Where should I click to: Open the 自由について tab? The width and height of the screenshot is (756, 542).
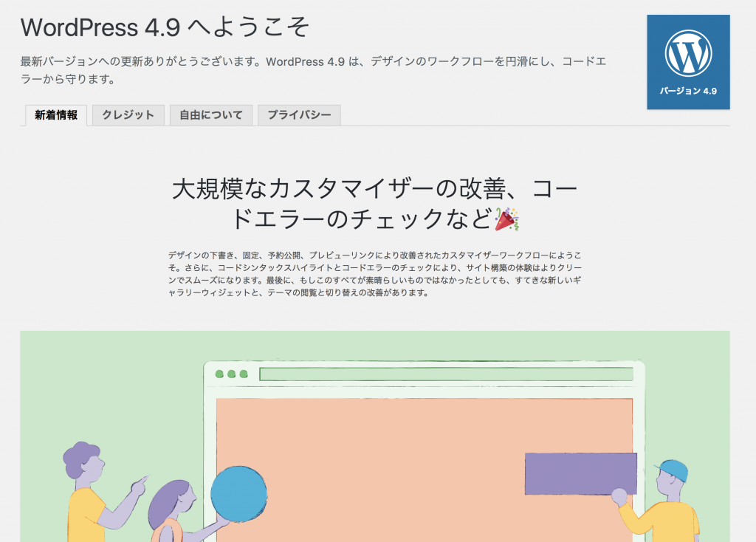pyautogui.click(x=210, y=115)
